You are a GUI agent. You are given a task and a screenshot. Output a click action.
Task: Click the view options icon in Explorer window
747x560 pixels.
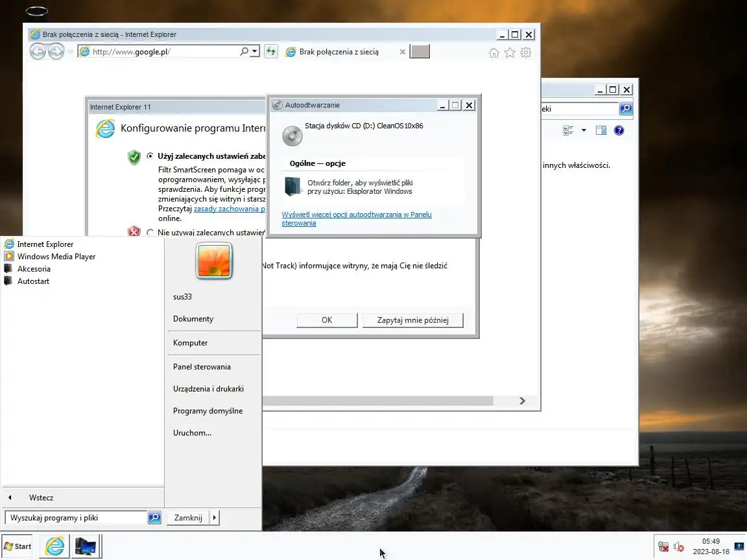(x=568, y=130)
